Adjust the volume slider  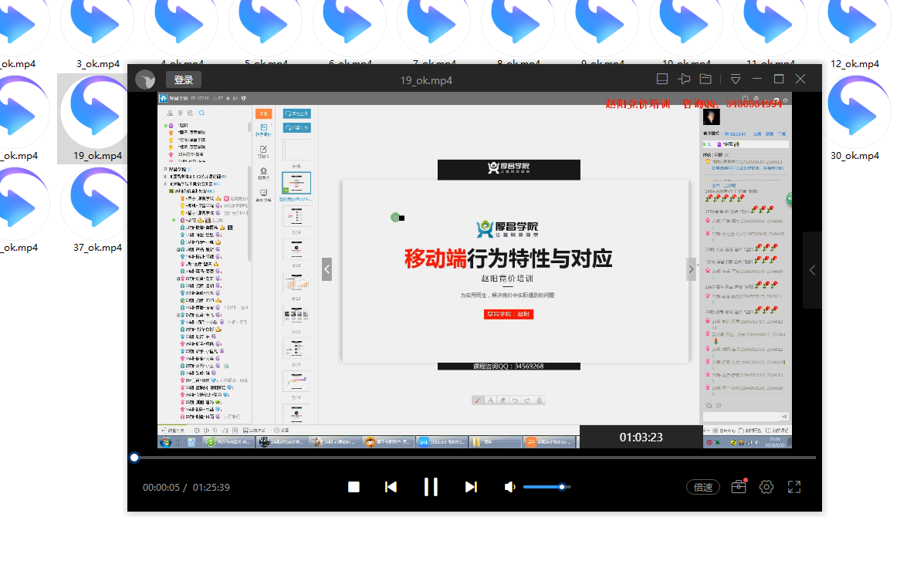click(546, 487)
